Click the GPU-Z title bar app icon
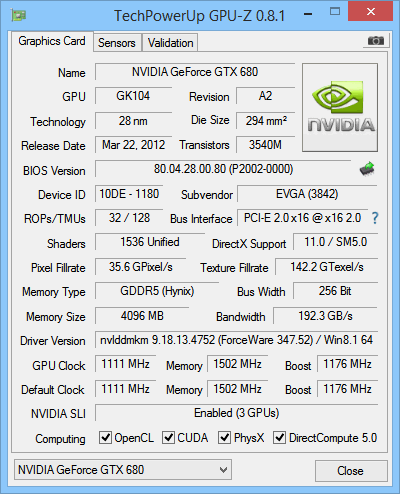Viewport: 400px width, 494px height. tap(18, 15)
